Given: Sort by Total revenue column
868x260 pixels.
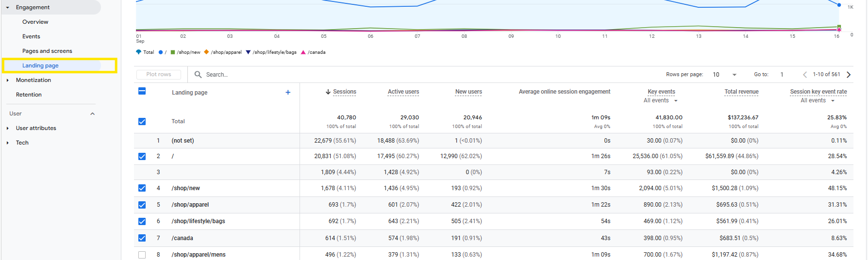Looking at the screenshot, I should [741, 92].
